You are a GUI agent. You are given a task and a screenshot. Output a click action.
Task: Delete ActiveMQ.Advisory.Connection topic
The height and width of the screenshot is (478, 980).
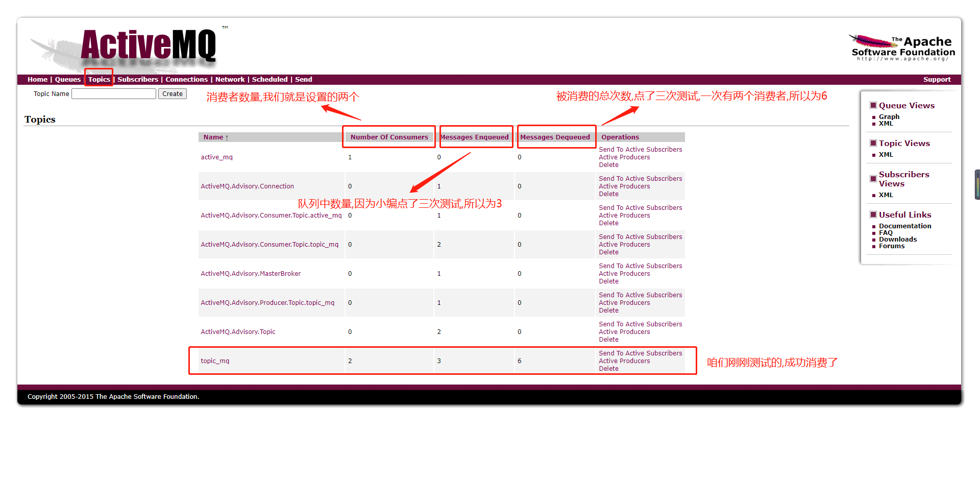pos(608,194)
